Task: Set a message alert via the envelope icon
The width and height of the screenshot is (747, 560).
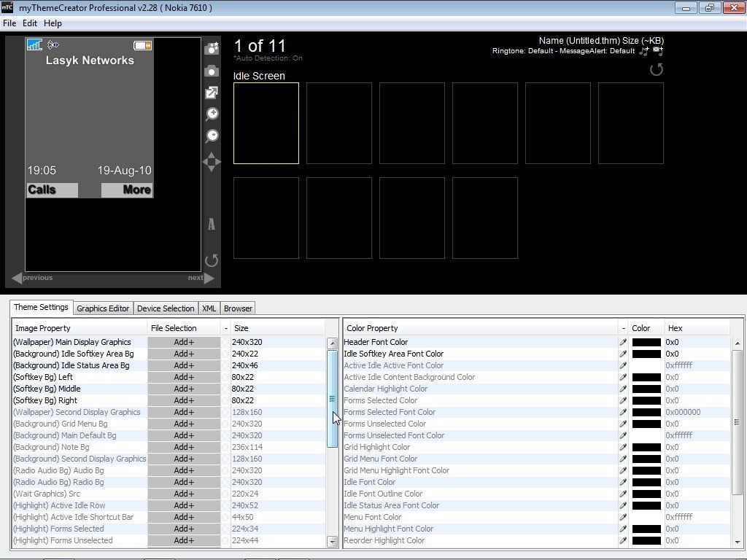Action: coord(657,51)
